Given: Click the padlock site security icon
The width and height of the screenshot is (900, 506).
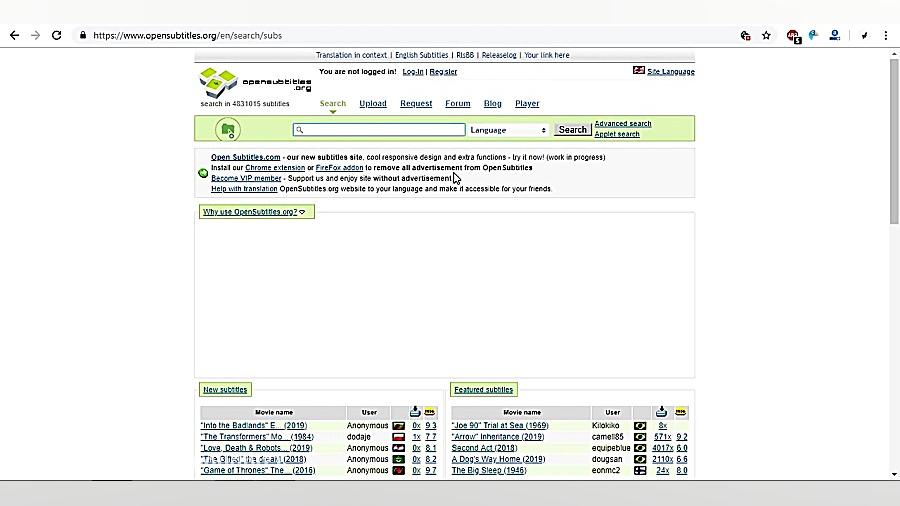Looking at the screenshot, I should click(x=83, y=36).
